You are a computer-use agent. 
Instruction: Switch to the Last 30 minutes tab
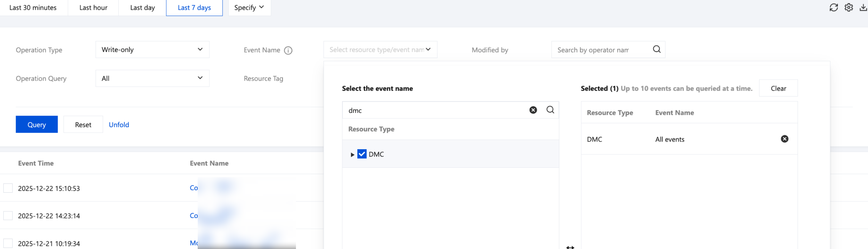tap(33, 8)
